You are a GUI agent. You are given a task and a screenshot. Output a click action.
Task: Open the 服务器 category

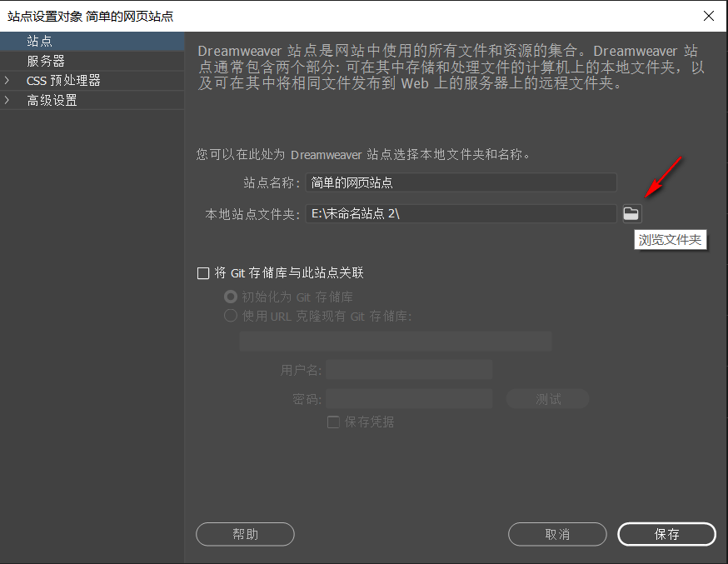92,61
